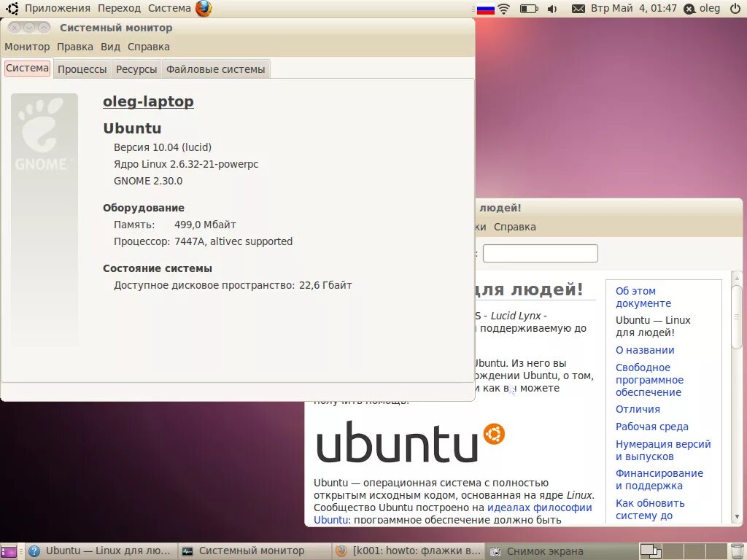Click memory value '499,0 Мбайт'

(205, 225)
